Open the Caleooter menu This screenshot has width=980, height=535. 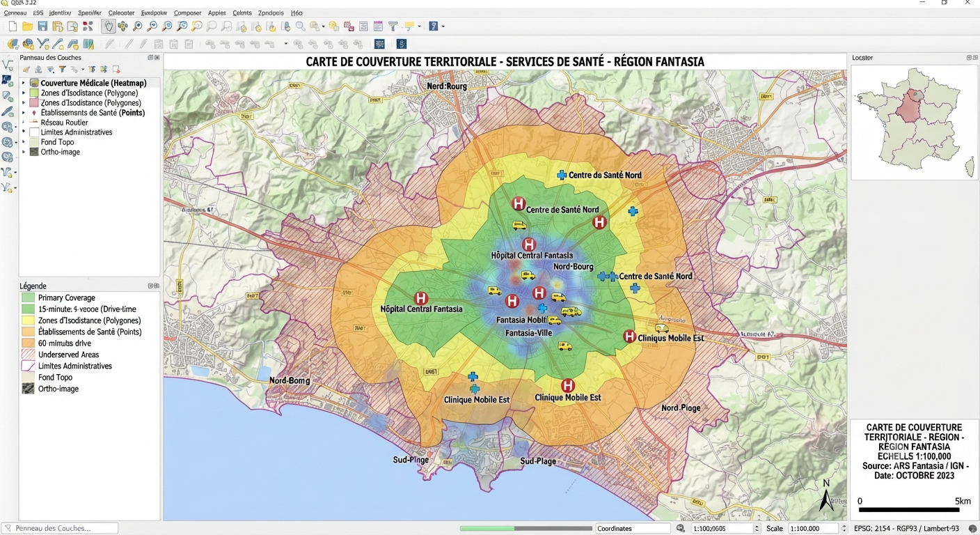coord(122,13)
